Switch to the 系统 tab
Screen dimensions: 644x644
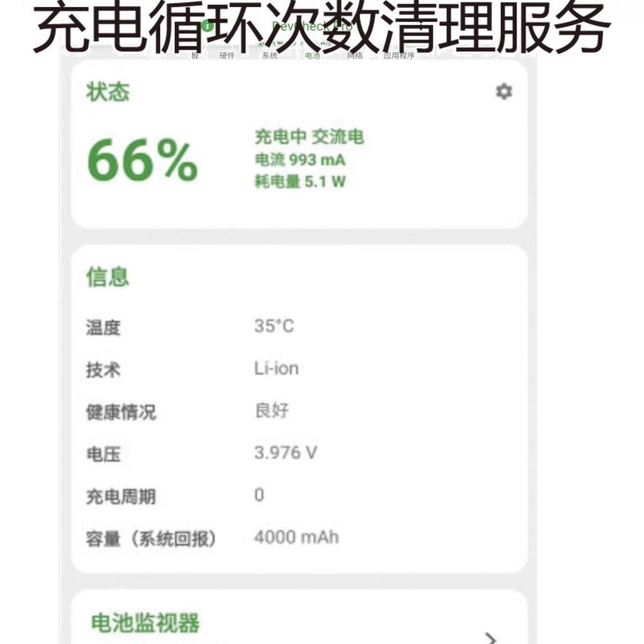[269, 56]
